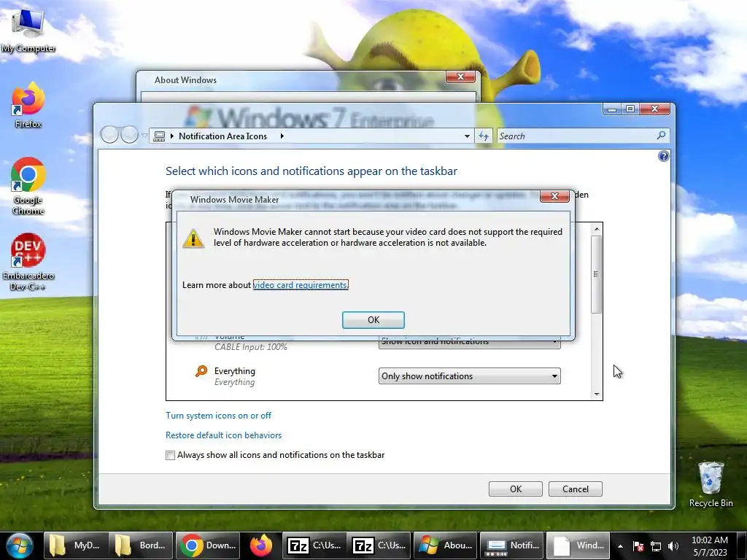Open Everything behavior dropdown
Viewport: 747px width, 560px height.
(469, 376)
